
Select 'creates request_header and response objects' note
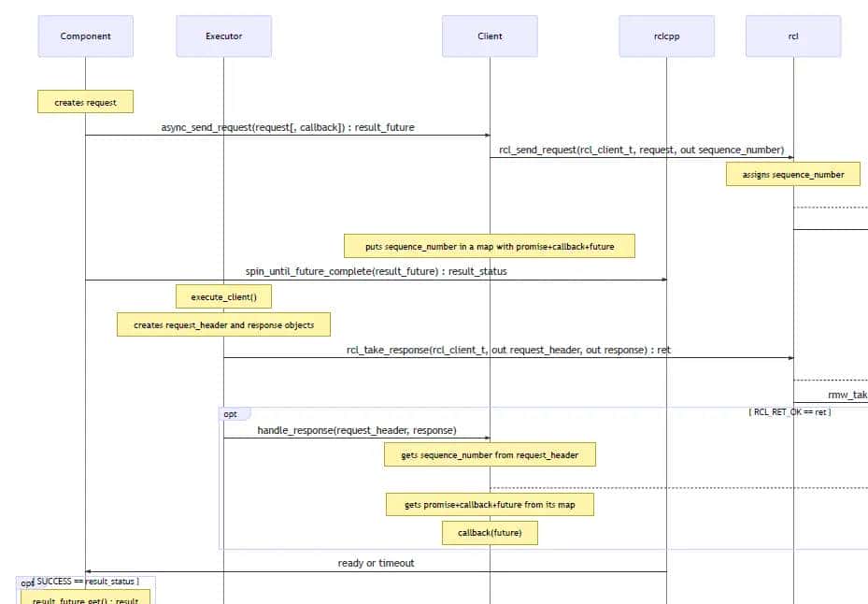[x=223, y=324]
